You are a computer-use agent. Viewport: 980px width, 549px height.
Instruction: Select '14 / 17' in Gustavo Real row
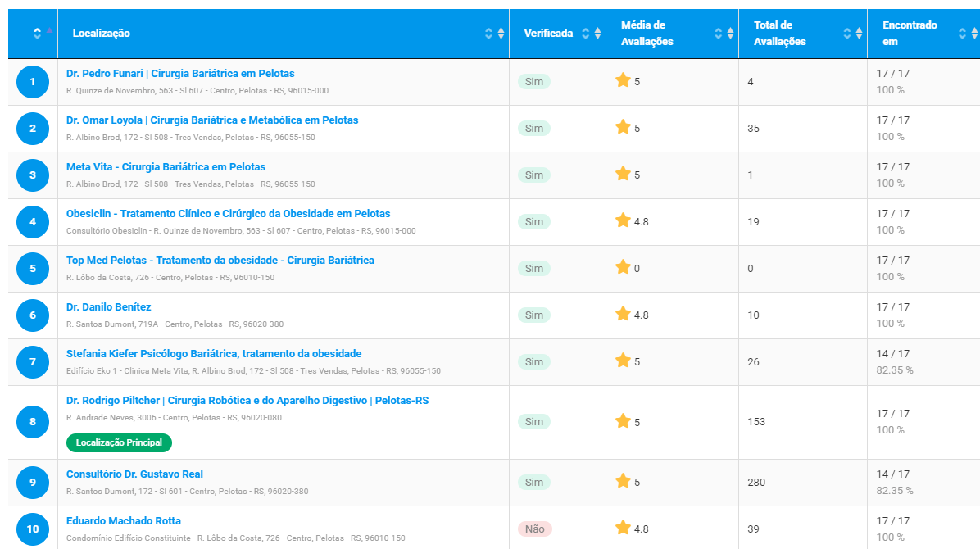892,474
